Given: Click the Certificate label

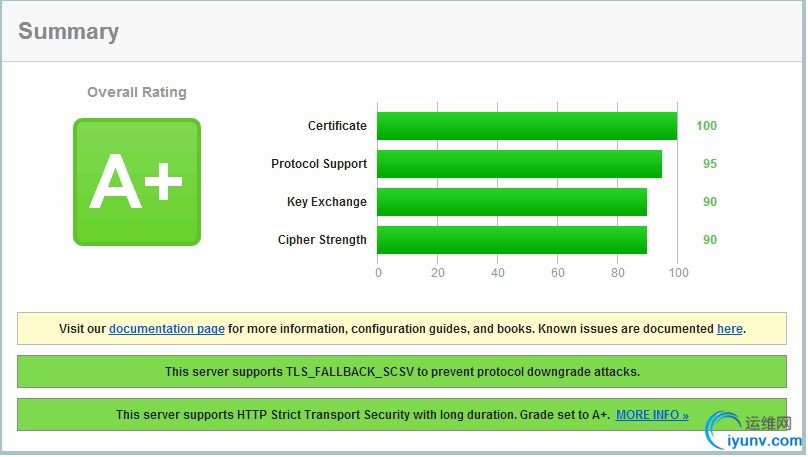Looking at the screenshot, I should [x=337, y=126].
